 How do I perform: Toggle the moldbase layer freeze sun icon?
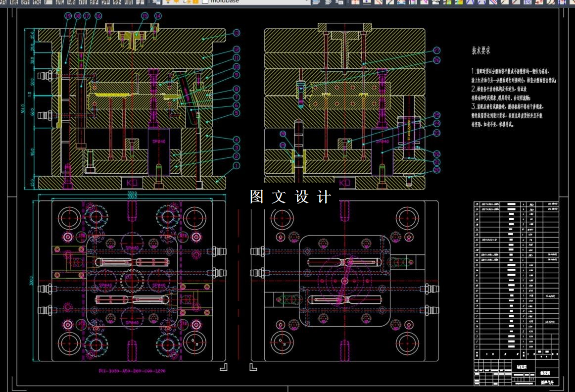pos(177,1)
